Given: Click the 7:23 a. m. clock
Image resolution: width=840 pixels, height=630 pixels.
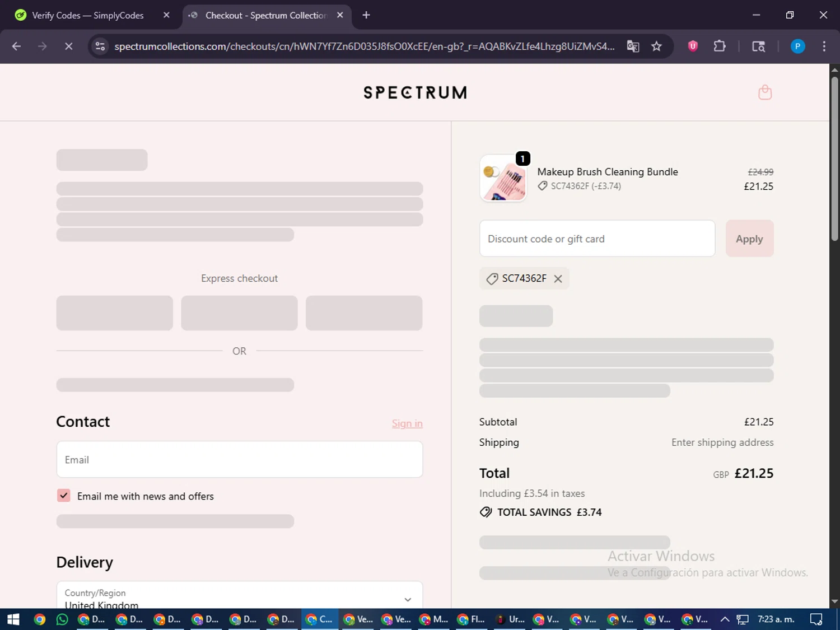Looking at the screenshot, I should (x=776, y=619).
